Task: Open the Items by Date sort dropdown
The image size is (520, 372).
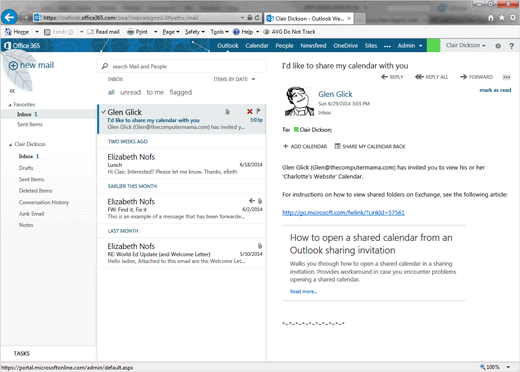Action: 234,79
